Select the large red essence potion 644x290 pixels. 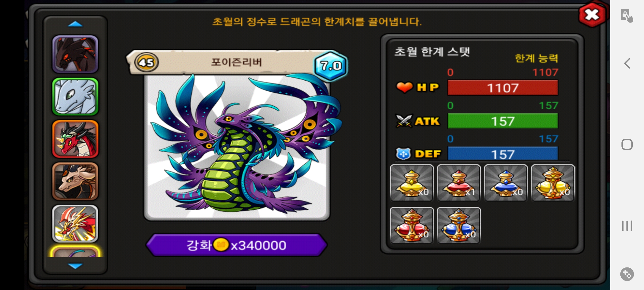(x=412, y=225)
